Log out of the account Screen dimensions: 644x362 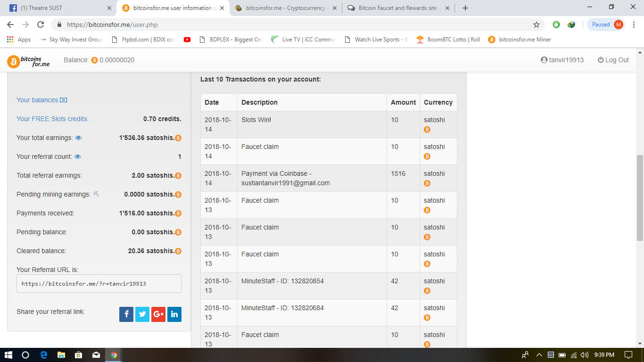(613, 60)
